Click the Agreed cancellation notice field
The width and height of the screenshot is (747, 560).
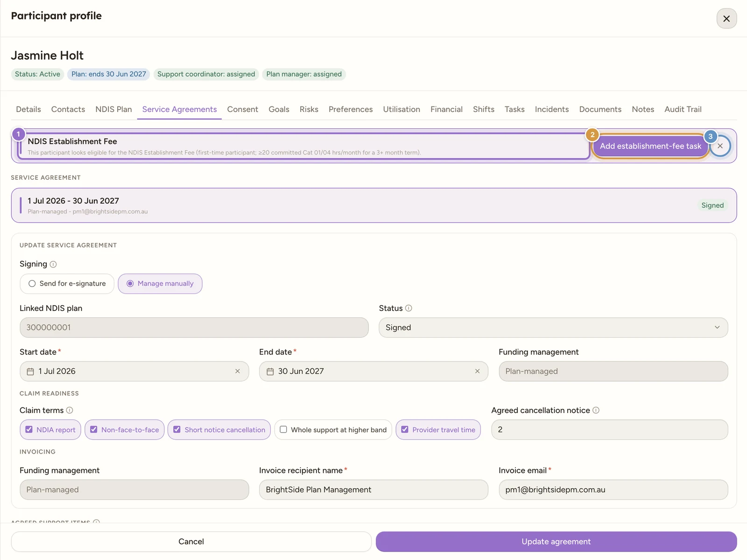609,430
